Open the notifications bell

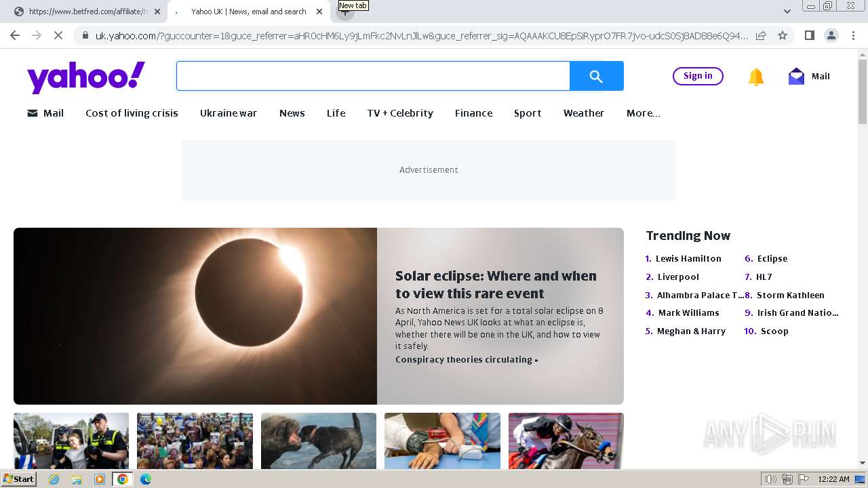coord(755,77)
